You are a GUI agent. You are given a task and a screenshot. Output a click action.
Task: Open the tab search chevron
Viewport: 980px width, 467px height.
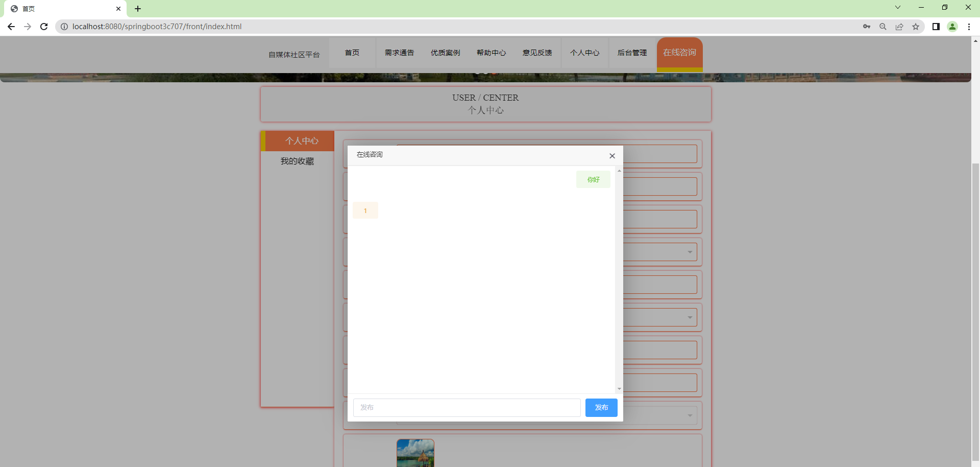[897, 7]
